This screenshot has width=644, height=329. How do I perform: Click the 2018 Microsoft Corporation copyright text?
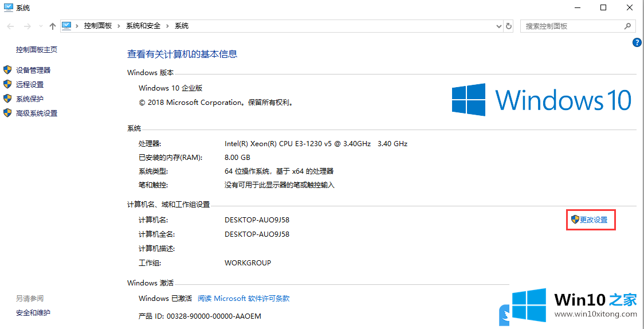[x=217, y=102]
